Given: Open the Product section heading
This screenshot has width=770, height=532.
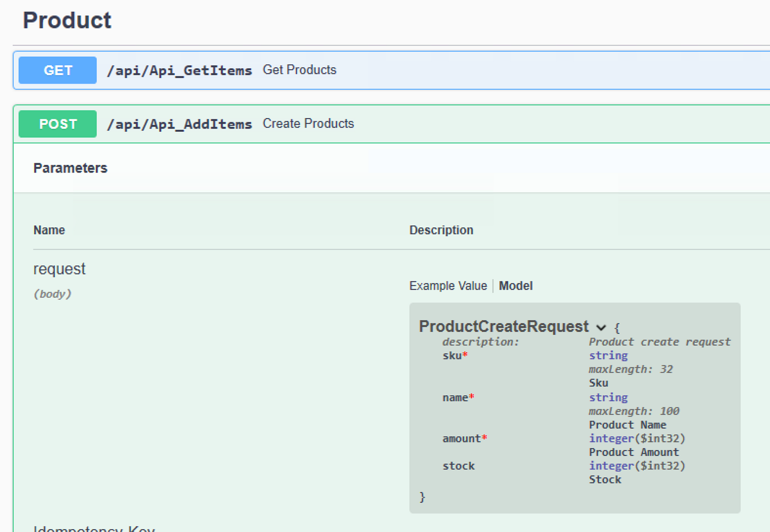Looking at the screenshot, I should (67, 20).
